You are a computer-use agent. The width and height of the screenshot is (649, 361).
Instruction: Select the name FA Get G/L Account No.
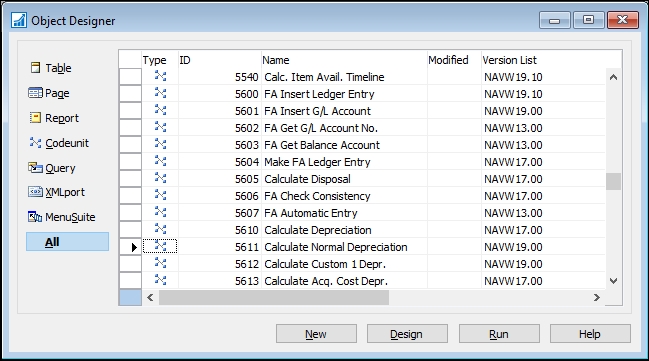tap(321, 128)
